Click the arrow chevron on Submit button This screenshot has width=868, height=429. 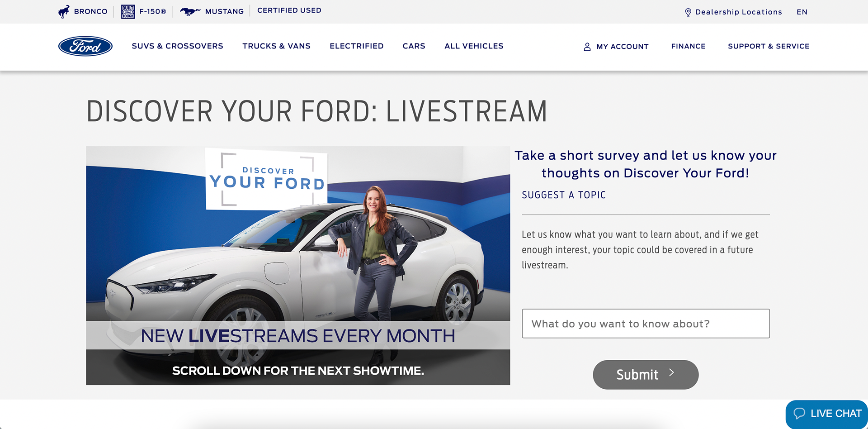pos(672,372)
